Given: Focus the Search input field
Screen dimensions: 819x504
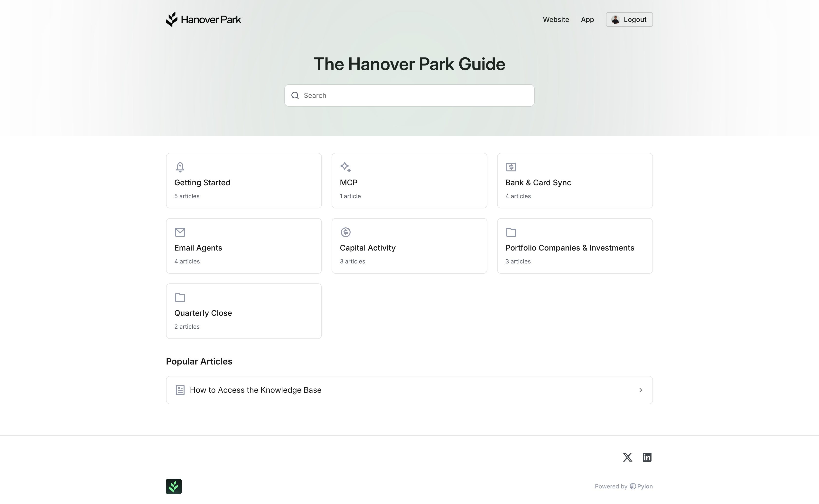Looking at the screenshot, I should 409,96.
